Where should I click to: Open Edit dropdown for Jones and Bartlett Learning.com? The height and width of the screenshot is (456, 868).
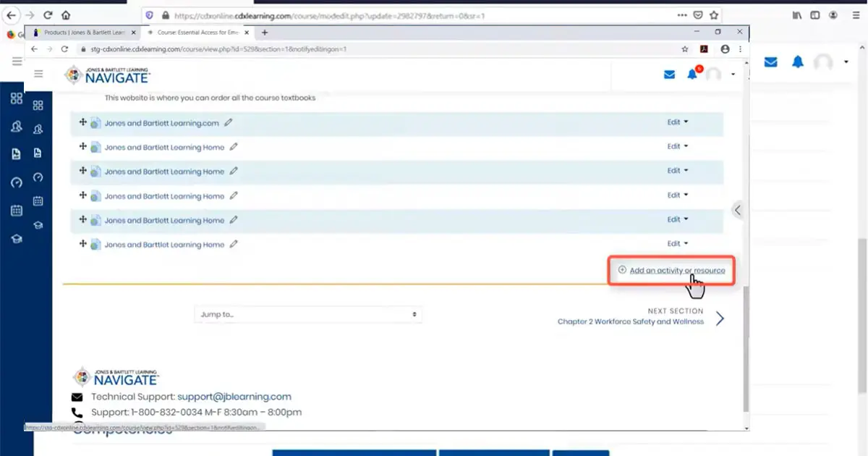677,122
